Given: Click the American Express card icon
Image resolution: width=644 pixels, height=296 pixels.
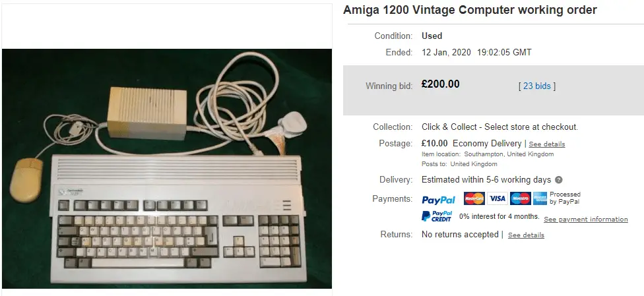Looking at the screenshot, I should coord(540,198).
